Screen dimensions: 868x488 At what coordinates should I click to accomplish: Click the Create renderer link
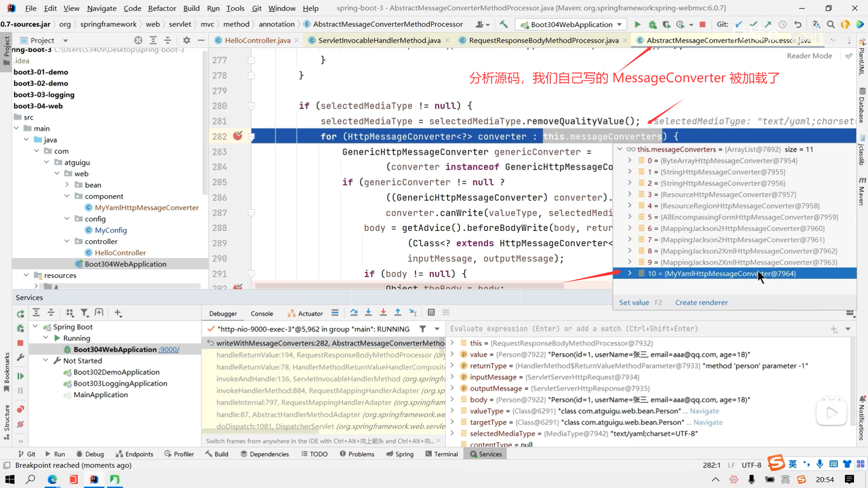701,302
